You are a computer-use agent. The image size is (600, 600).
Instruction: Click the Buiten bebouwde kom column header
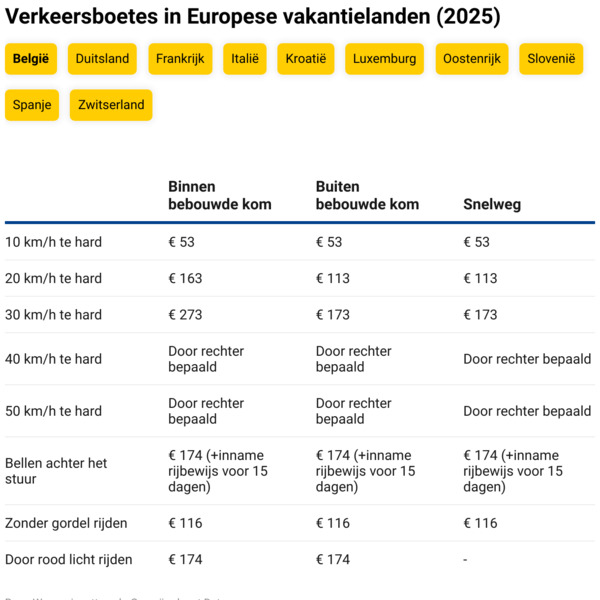pyautogui.click(x=367, y=195)
